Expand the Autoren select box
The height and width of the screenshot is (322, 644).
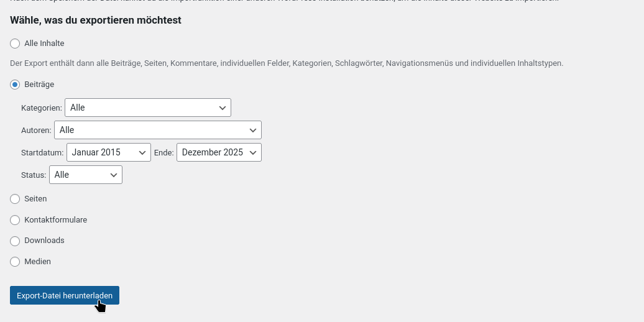pyautogui.click(x=157, y=130)
